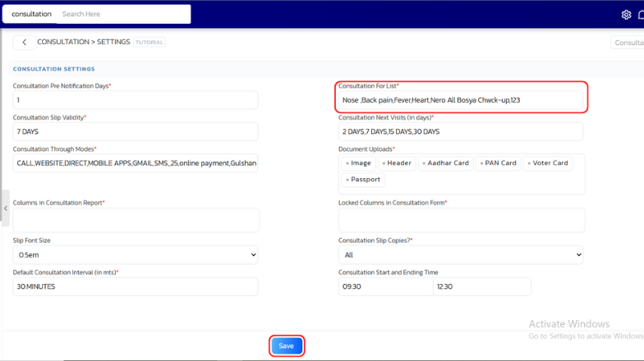Click the Consultation For List field
The width and height of the screenshot is (644, 361).
461,100
